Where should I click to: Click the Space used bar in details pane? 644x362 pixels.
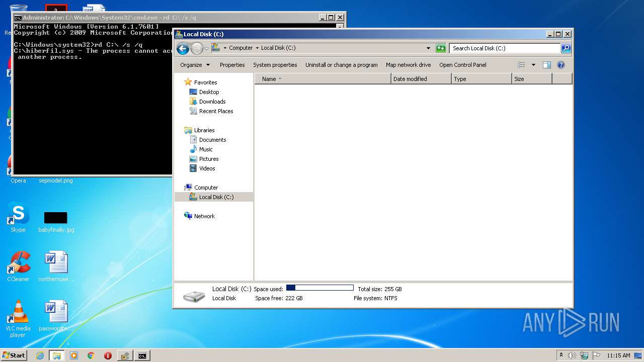pyautogui.click(x=320, y=288)
